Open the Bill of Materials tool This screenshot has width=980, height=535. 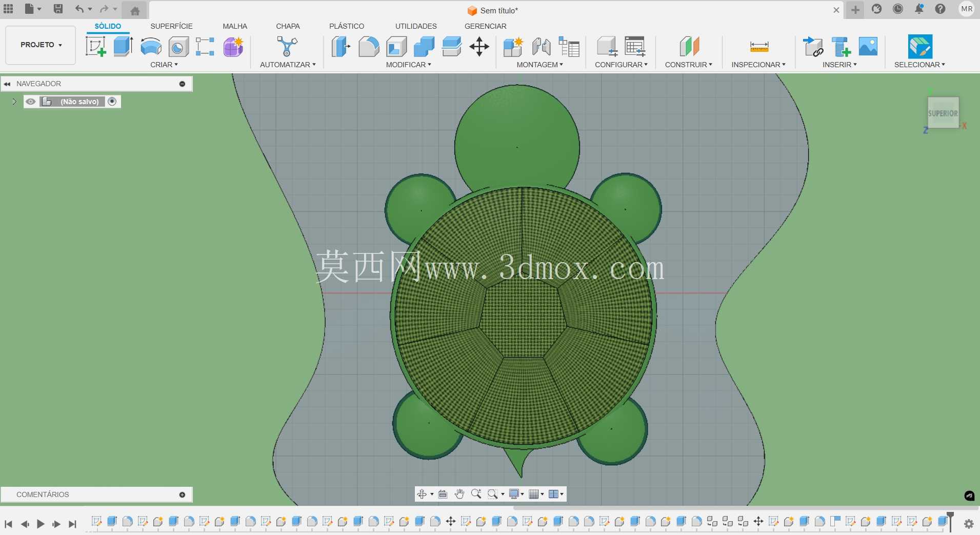tap(569, 47)
